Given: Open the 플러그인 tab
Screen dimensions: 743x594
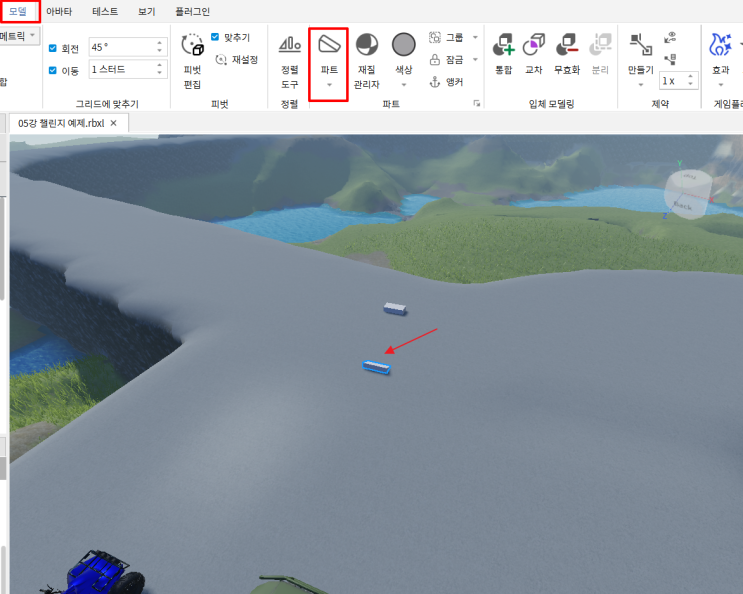Looking at the screenshot, I should click(192, 11).
